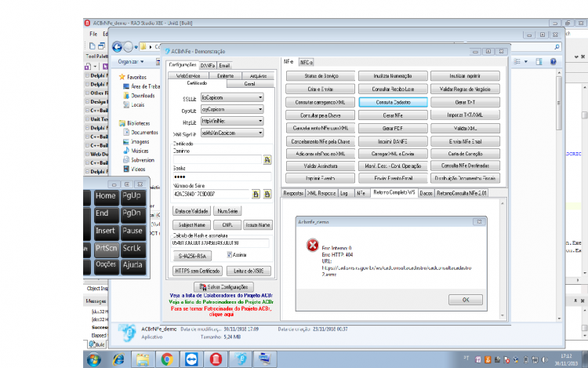
Task: Click second icon beside Número de Série field
Action: point(267,194)
